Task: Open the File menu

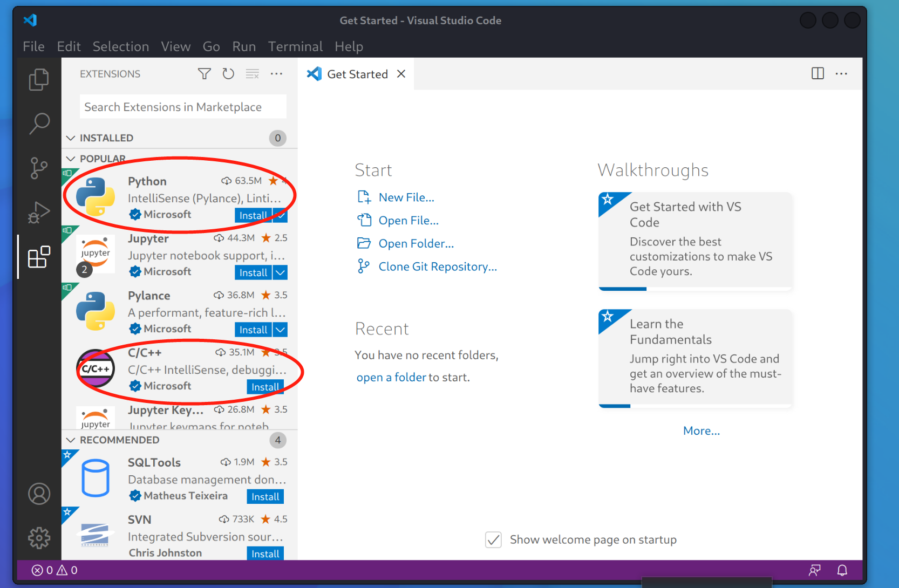Action: coord(33,46)
